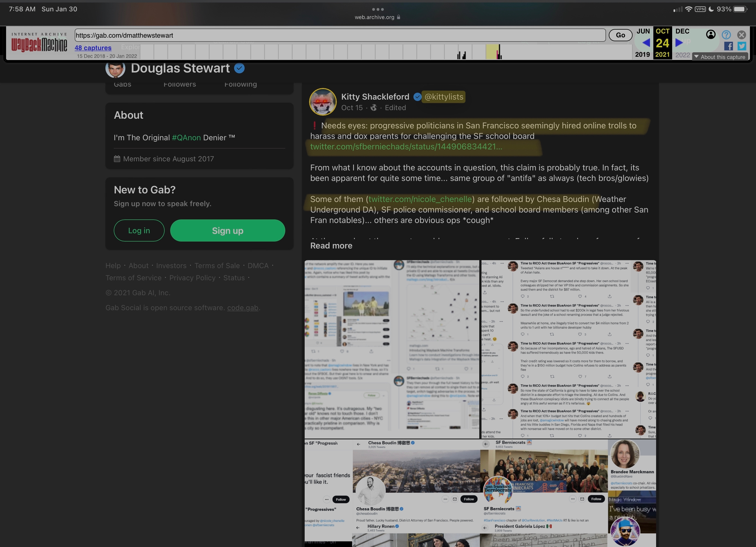Open Wayback help question mark icon
The image size is (756, 547).
point(726,35)
